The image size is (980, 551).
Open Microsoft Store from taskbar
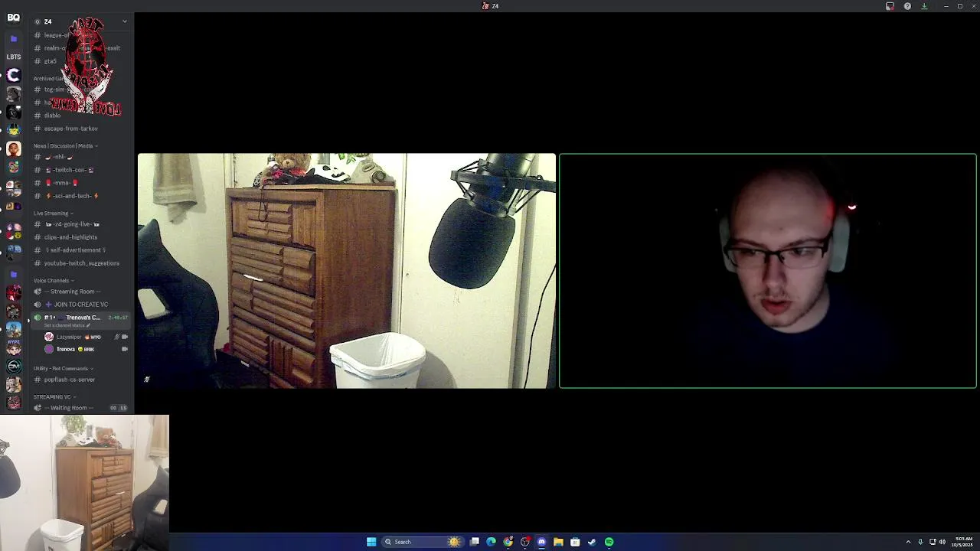pos(575,542)
